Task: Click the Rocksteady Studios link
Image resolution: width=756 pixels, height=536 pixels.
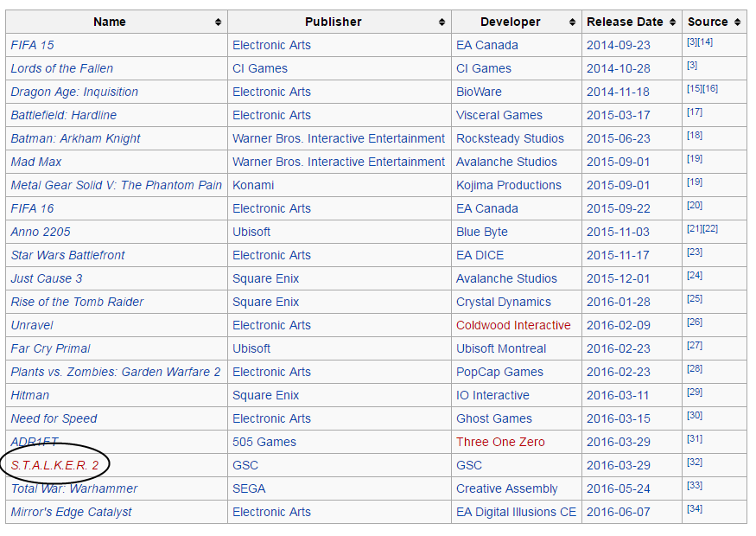Action: click(x=510, y=138)
